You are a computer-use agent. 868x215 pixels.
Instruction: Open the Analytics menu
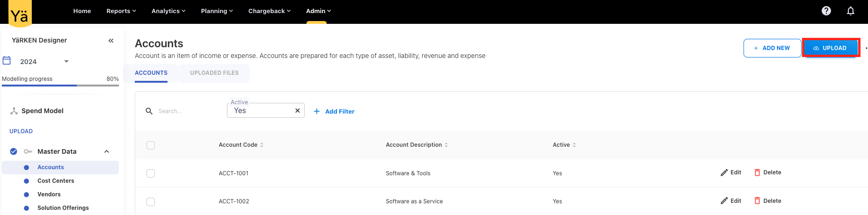pos(168,11)
